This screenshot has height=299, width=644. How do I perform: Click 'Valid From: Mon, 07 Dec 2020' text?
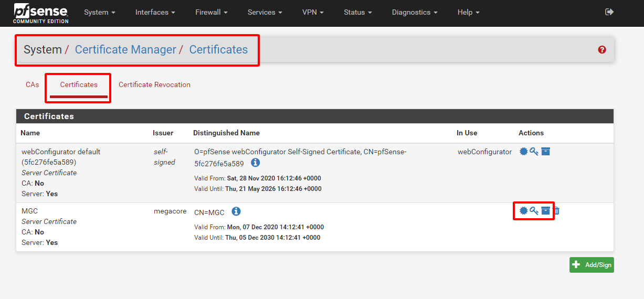coord(259,227)
